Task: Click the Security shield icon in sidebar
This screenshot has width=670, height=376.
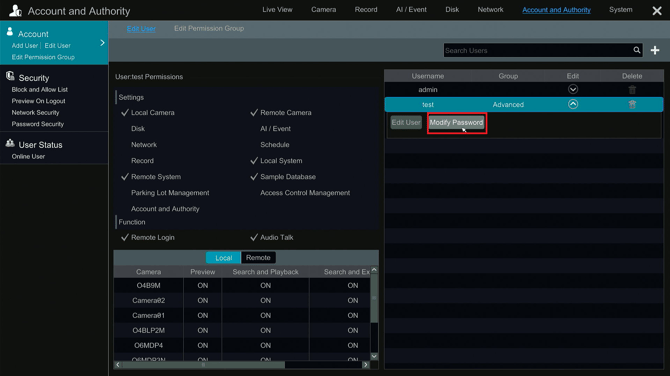Action: pos(10,76)
